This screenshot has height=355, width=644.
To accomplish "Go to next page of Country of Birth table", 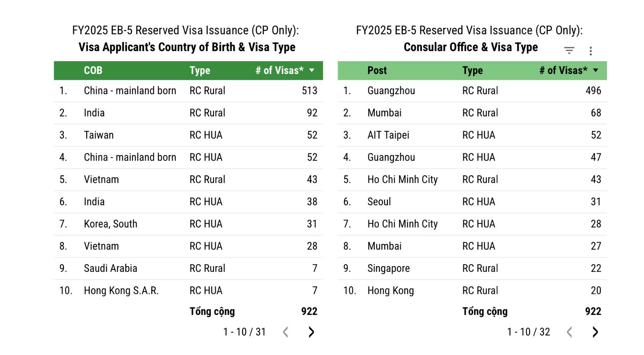I will [x=311, y=332].
